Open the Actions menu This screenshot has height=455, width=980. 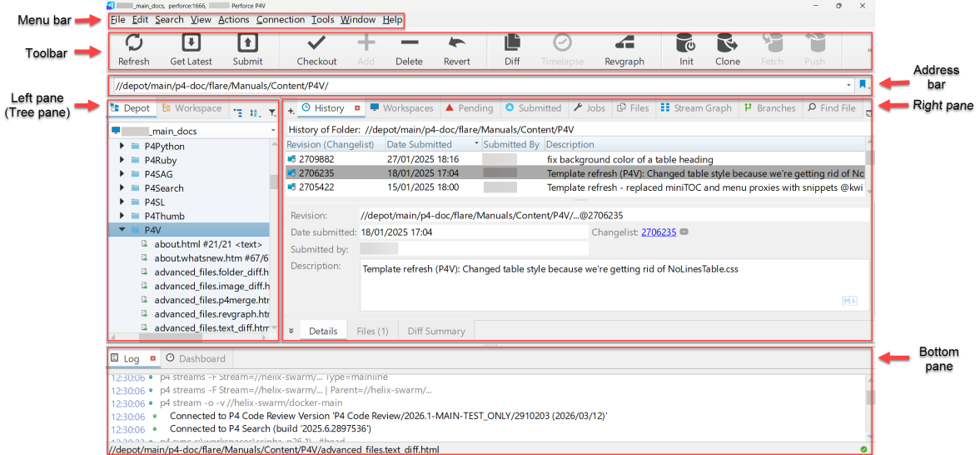click(234, 19)
